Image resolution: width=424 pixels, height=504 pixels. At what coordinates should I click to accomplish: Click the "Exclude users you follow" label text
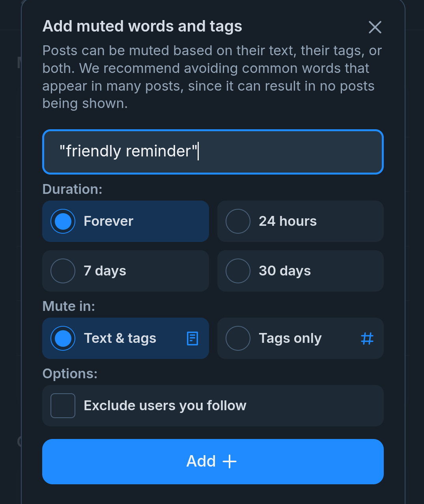pos(165,405)
